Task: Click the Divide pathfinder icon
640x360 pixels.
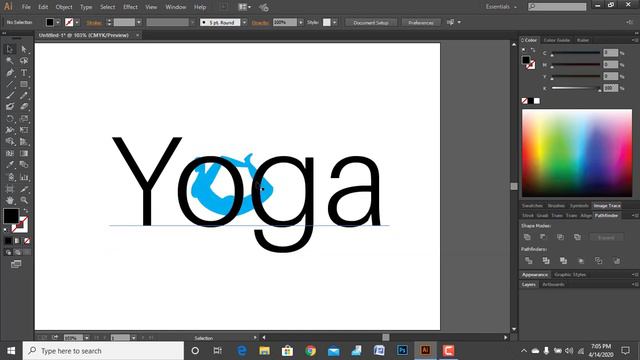Action: pos(529,260)
